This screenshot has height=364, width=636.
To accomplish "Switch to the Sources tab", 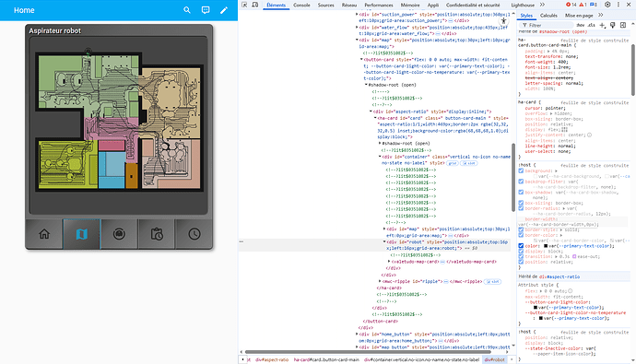I will tap(325, 5).
